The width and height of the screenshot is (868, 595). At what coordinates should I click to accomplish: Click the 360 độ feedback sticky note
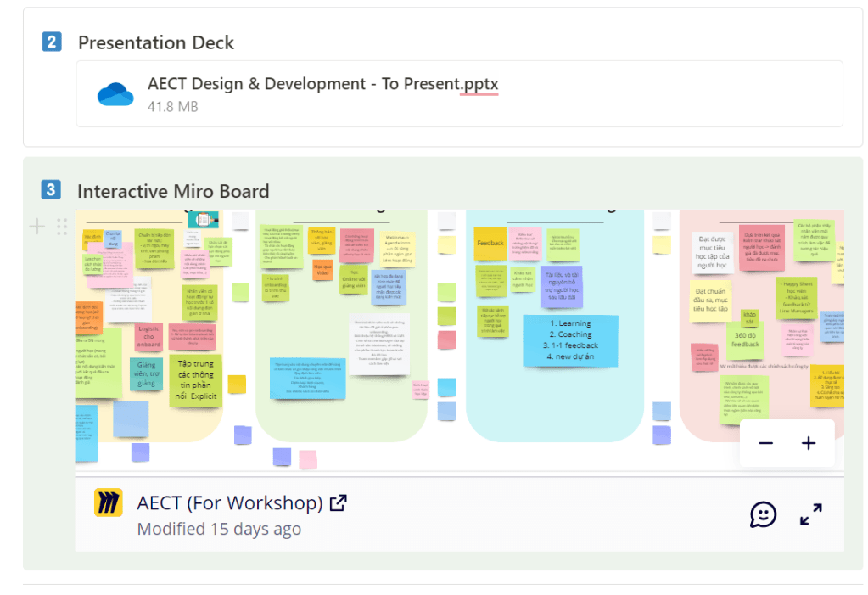745,340
